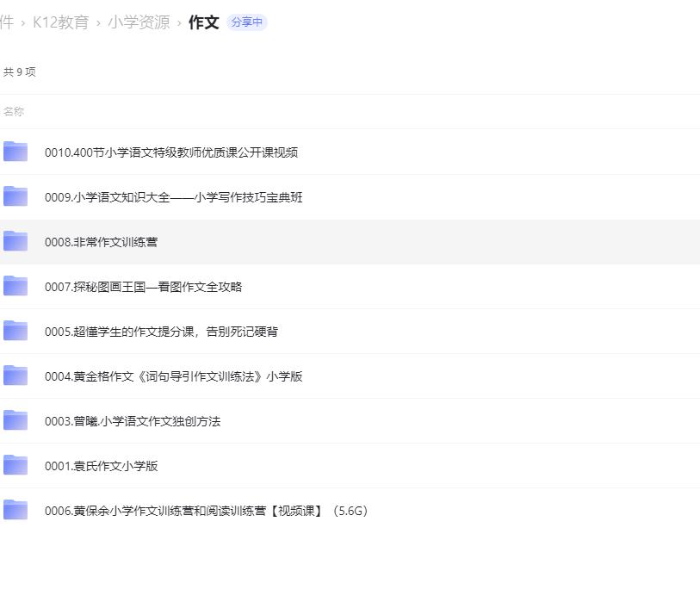The height and width of the screenshot is (596, 700).
Task: Open 0001.袁氏作文小学版 name
Action: point(102,466)
